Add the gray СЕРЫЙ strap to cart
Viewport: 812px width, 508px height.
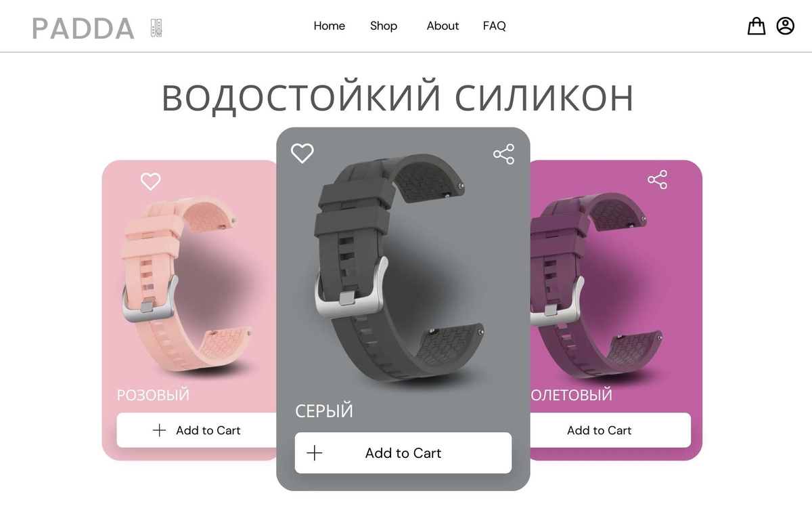403,453
